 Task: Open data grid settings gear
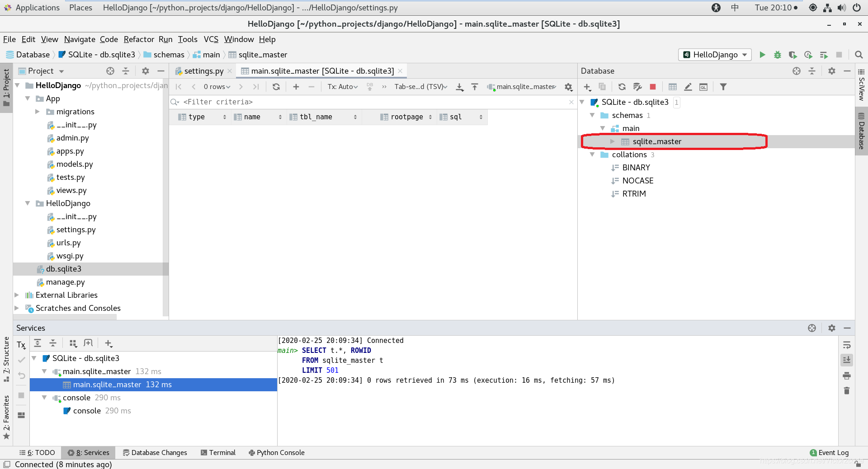569,87
